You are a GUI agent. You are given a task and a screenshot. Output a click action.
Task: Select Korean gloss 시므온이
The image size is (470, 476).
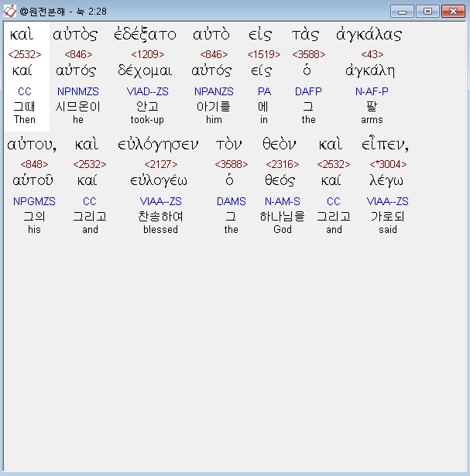pos(77,107)
